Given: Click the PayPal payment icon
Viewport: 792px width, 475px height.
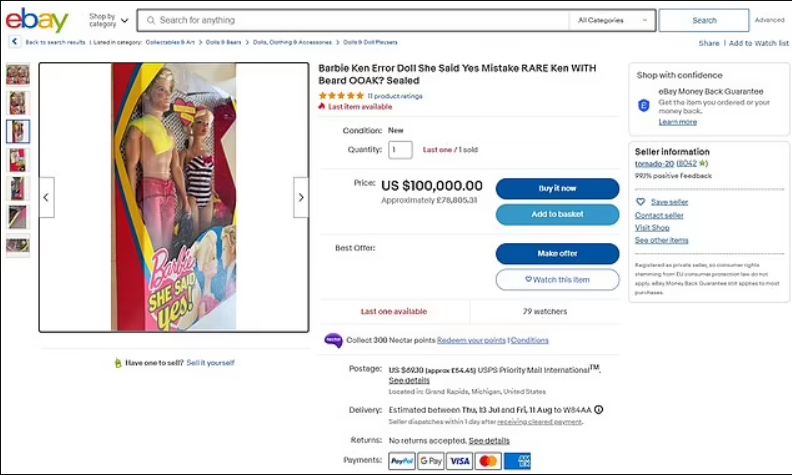Looking at the screenshot, I should 401,461.
